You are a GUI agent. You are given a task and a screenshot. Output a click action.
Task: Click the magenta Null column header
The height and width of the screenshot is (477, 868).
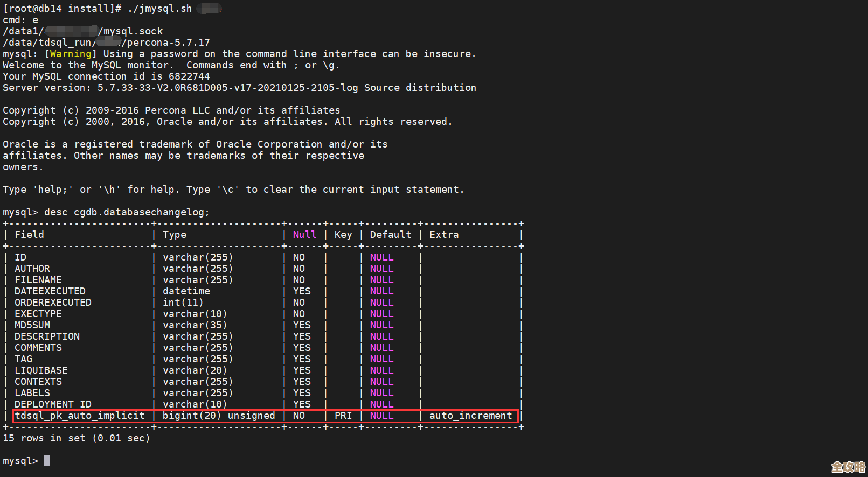[304, 235]
